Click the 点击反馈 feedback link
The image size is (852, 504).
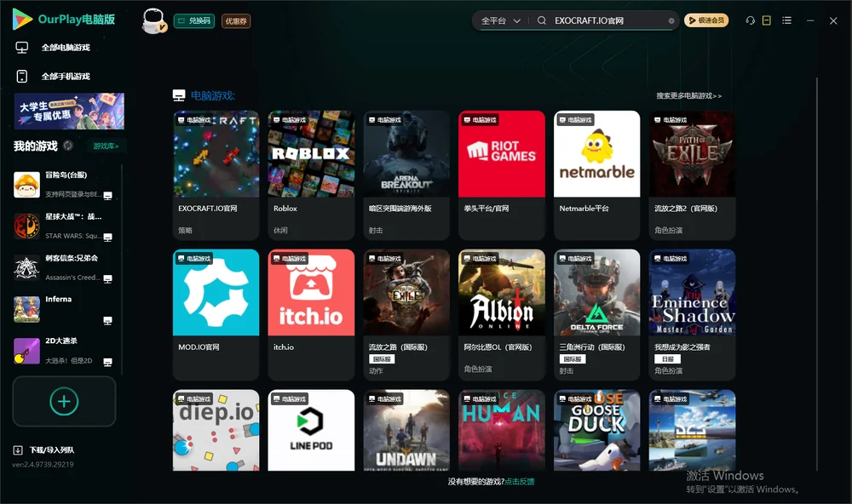520,482
